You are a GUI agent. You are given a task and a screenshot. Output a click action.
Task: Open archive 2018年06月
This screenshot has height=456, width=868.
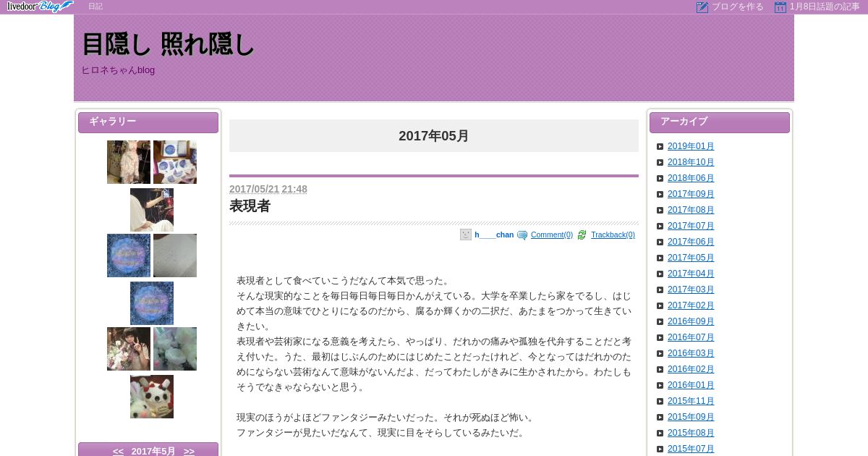pyautogui.click(x=691, y=178)
